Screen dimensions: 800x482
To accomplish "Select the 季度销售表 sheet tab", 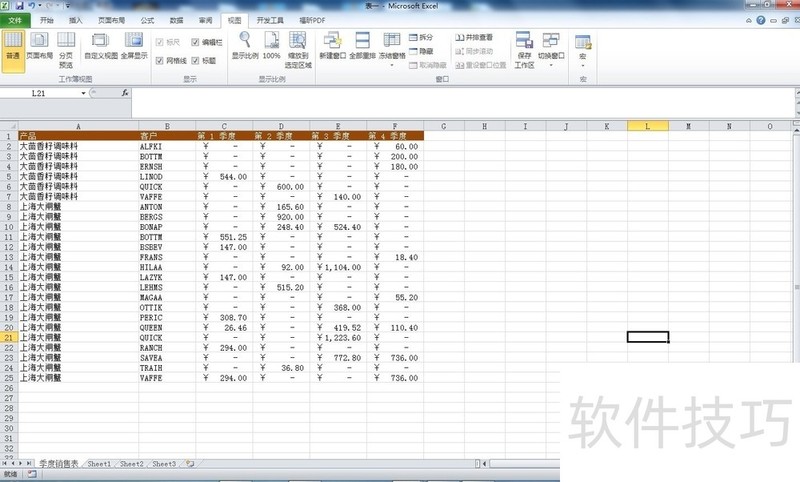I will tap(59, 464).
